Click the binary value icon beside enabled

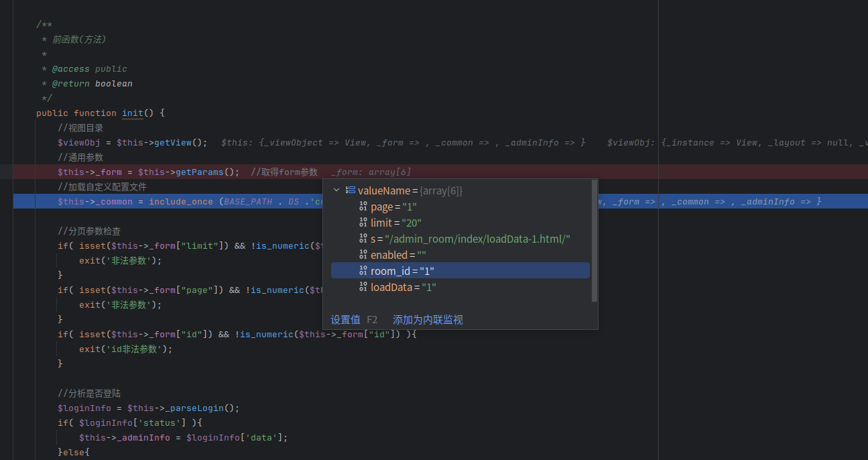[x=363, y=255]
